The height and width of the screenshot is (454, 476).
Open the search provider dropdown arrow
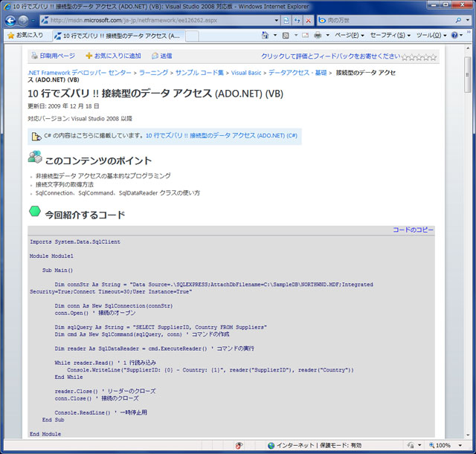point(468,20)
